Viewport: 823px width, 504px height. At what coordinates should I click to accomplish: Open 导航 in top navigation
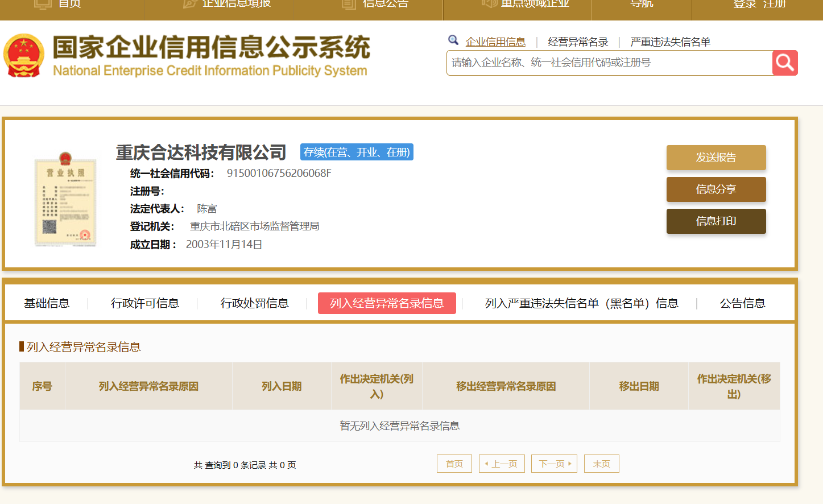pos(642,5)
